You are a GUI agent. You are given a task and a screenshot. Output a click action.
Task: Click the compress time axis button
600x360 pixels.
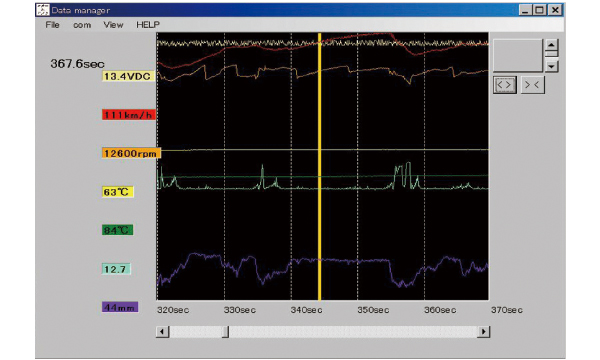(532, 85)
